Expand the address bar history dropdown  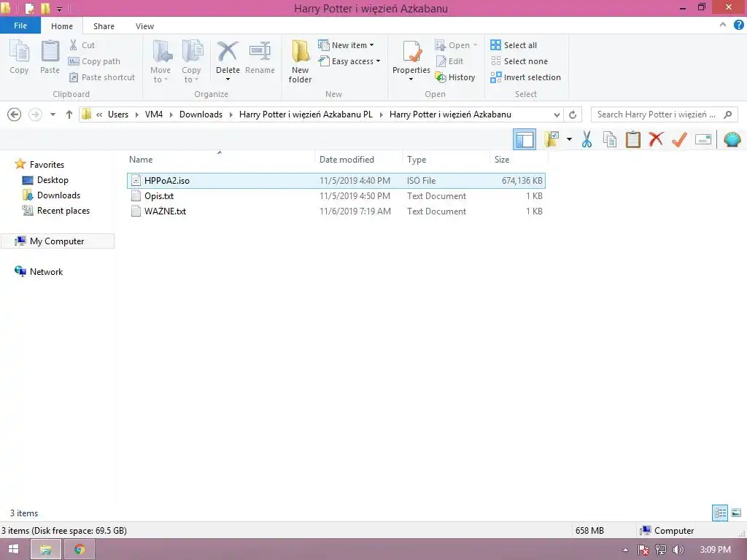(x=557, y=114)
